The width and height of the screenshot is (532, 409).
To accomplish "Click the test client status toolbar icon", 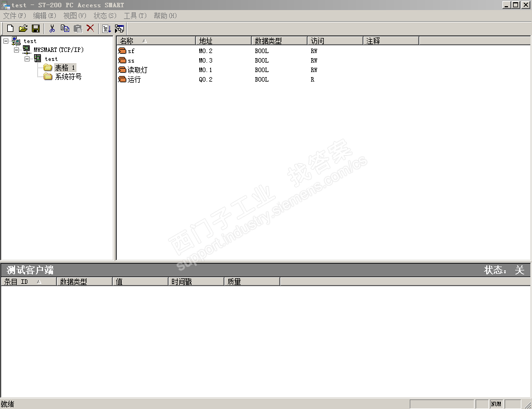I will click(x=119, y=29).
